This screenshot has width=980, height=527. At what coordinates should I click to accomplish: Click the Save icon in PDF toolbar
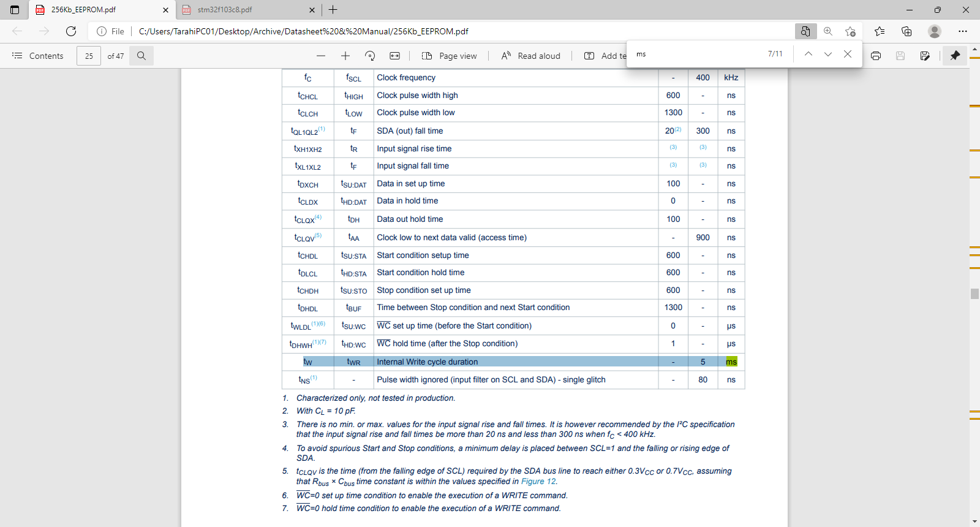(900, 56)
